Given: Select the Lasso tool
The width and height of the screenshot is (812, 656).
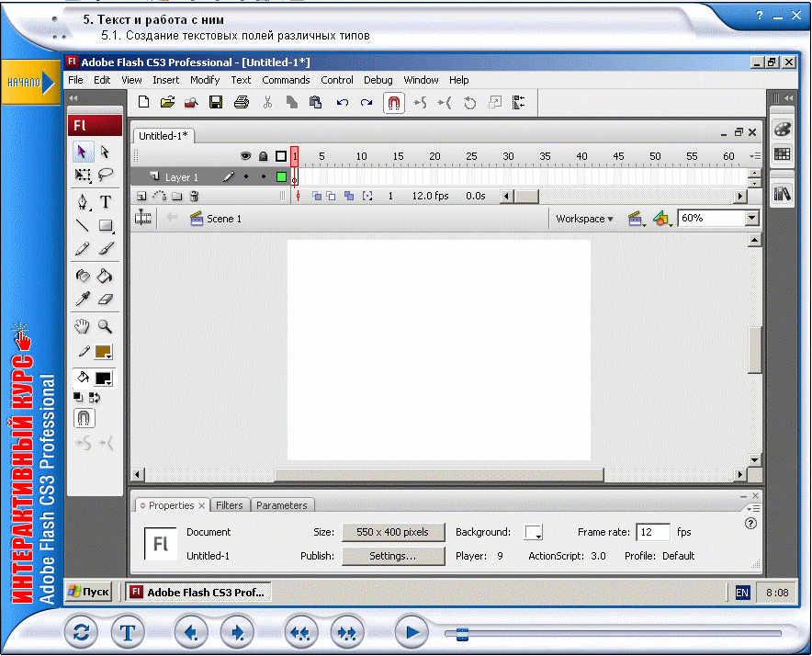Looking at the screenshot, I should [105, 175].
